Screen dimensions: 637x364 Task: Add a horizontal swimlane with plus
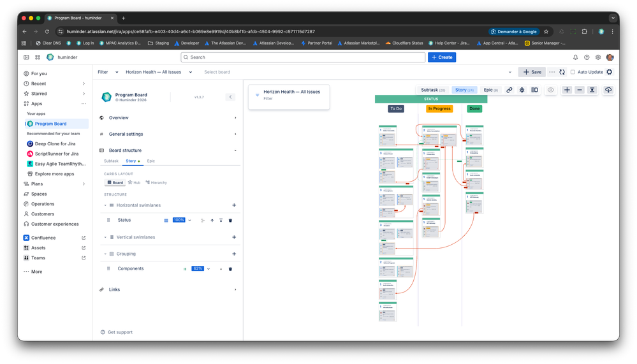234,205
